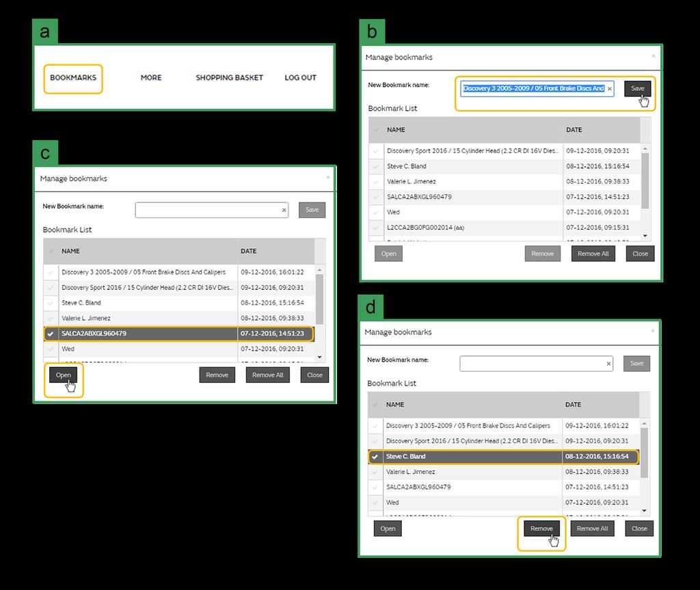
Task: Click Open button in panel c
Action: [x=63, y=375]
